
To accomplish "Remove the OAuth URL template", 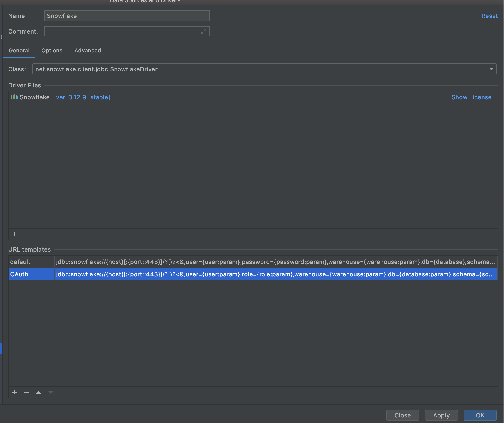I will [x=26, y=392].
